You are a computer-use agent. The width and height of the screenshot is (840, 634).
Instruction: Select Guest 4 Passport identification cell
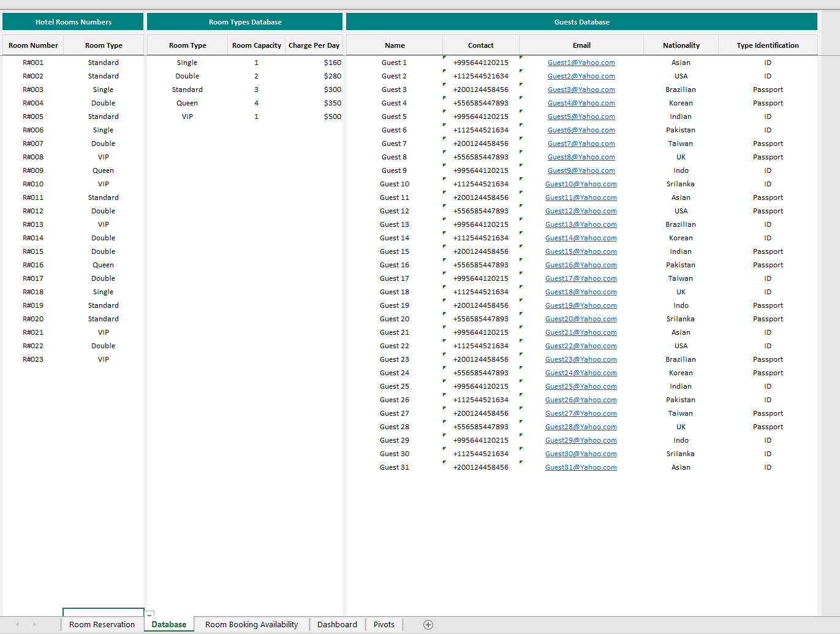coord(768,103)
